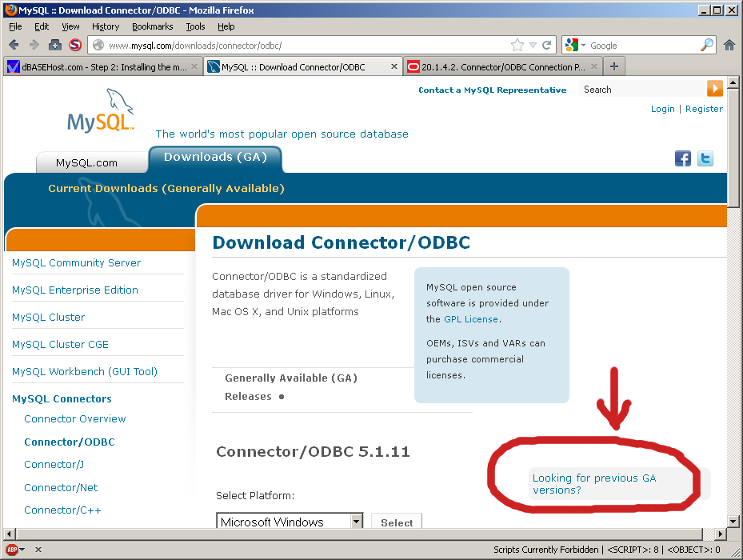743x560 pixels.
Task: Click the Google search box
Action: (x=644, y=46)
